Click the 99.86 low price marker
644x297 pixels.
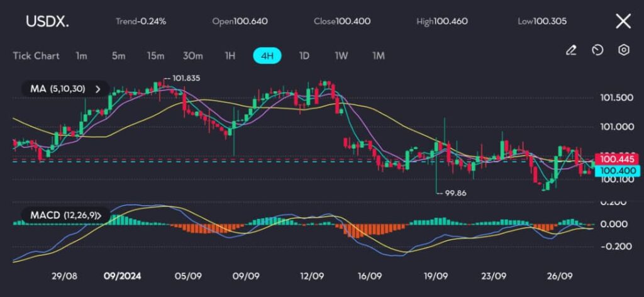point(455,193)
